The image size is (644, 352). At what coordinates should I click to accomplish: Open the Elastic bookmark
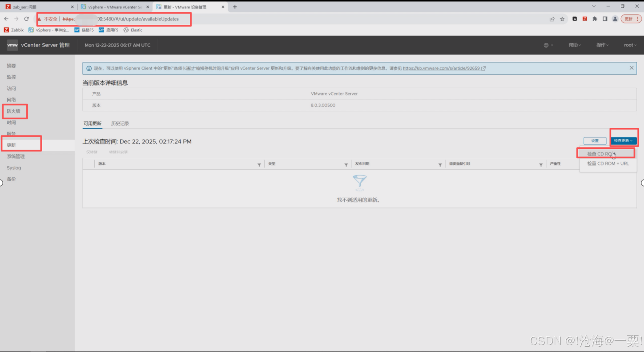coord(133,30)
